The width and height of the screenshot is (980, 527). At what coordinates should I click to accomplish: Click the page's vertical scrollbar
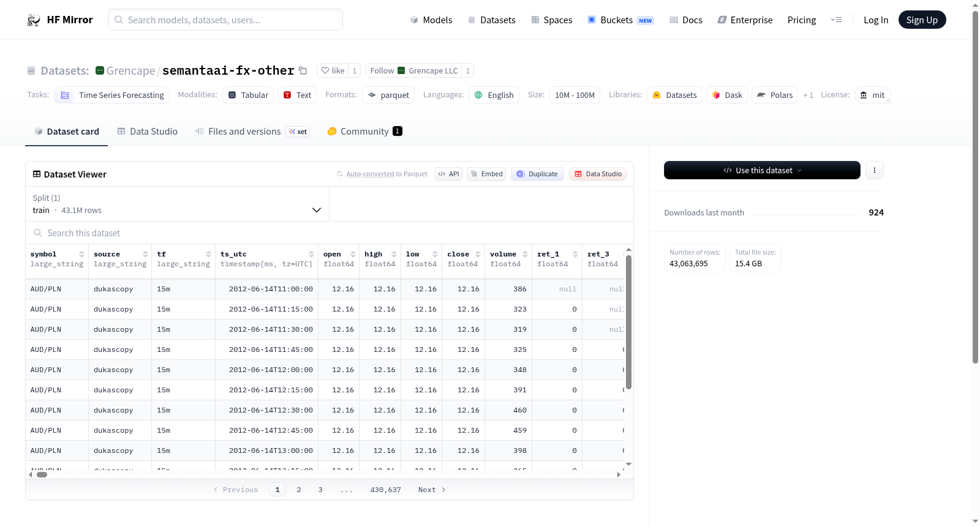(976, 187)
